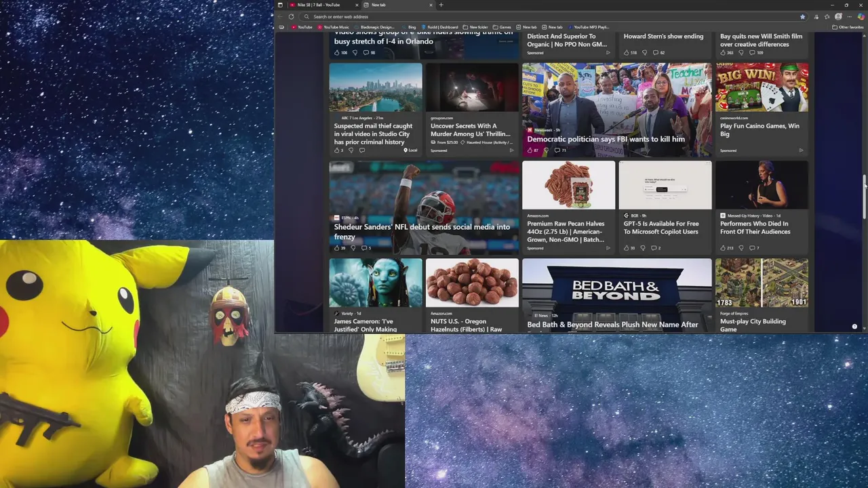Open Premium Raw Pecan Halves Amazon ad
Screen dimensions: 868x488
[566, 232]
